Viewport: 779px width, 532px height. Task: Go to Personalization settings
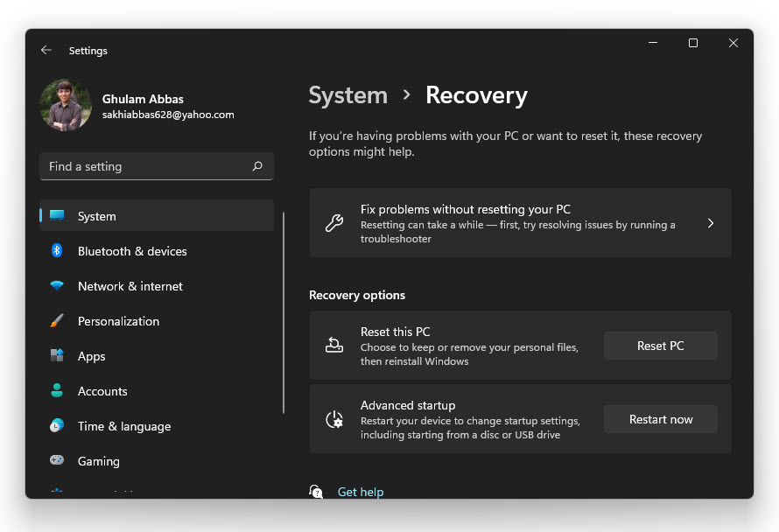pyautogui.click(x=157, y=321)
